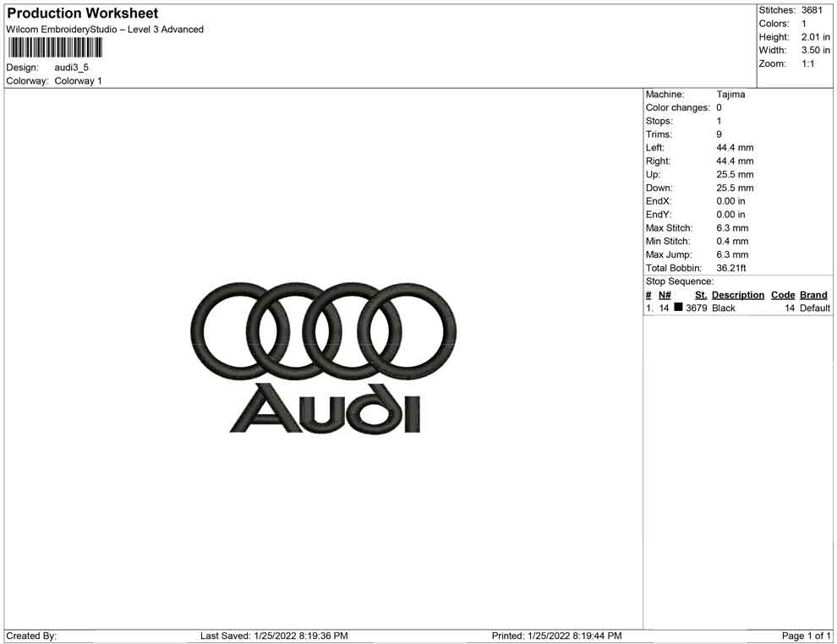Click the Width value 3.50 in

pos(815,50)
